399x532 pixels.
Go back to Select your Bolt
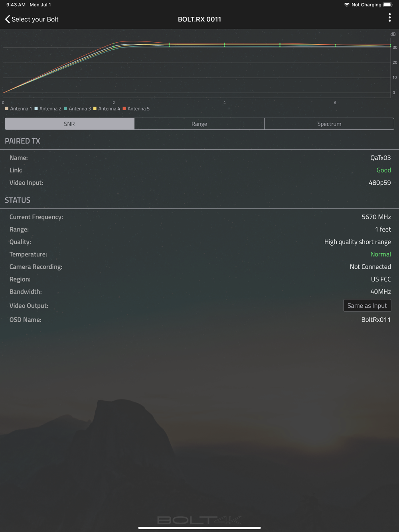(x=35, y=19)
